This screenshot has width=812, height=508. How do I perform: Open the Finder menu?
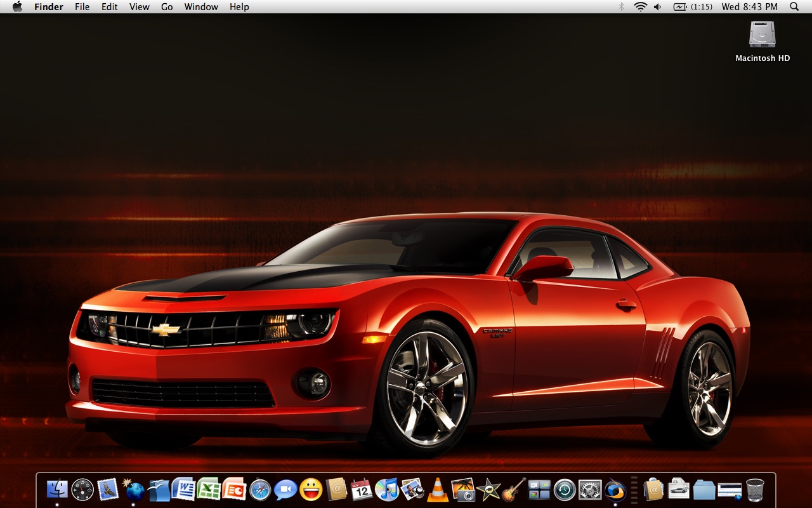49,7
